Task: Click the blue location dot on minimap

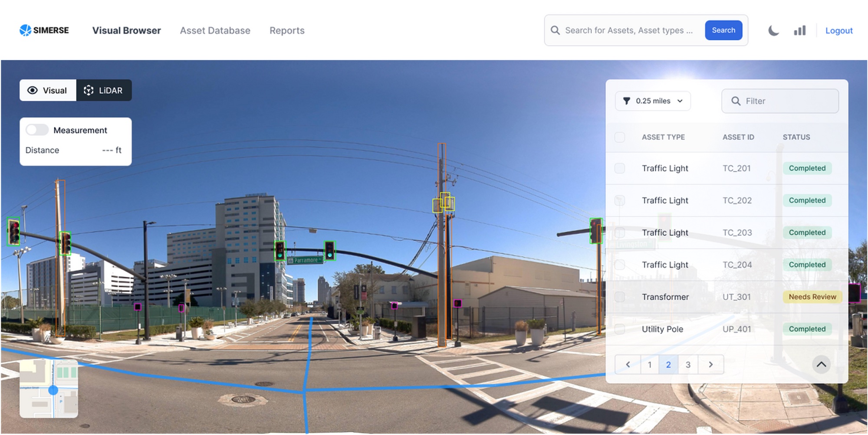Action: [x=53, y=390]
